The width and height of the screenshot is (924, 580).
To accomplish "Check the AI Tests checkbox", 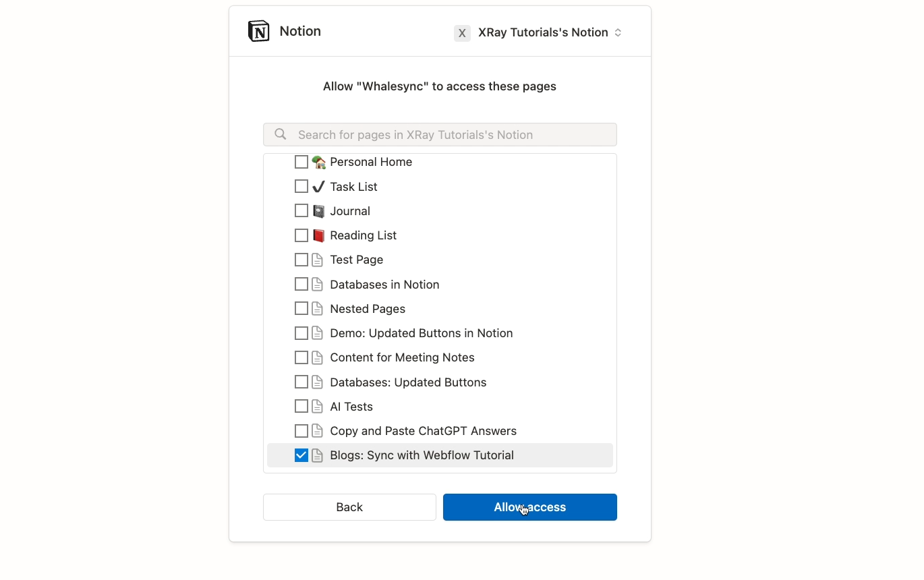I will (301, 406).
